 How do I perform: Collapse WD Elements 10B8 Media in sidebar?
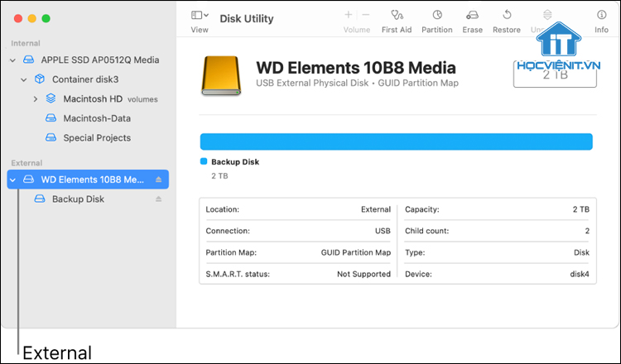[12, 180]
